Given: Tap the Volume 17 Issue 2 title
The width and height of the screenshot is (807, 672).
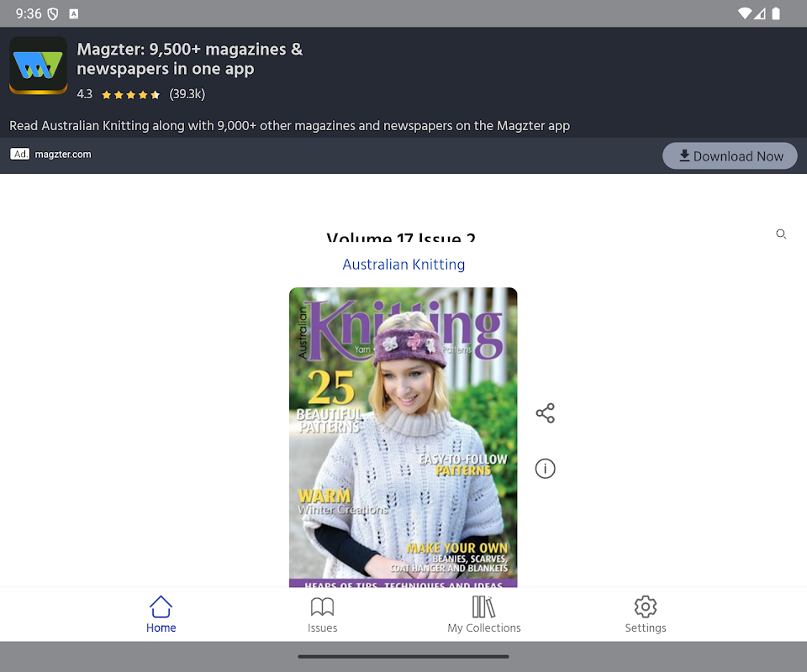Looking at the screenshot, I should coord(401,237).
